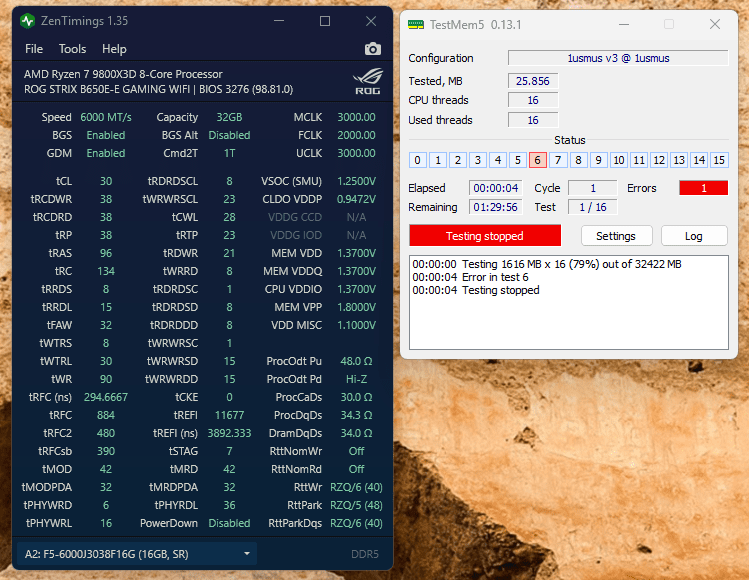
Task: Expand the A2 memory module dropdown
Action: (137, 554)
